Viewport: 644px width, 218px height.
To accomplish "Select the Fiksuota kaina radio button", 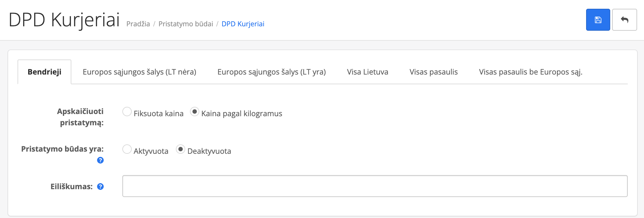I will [127, 112].
